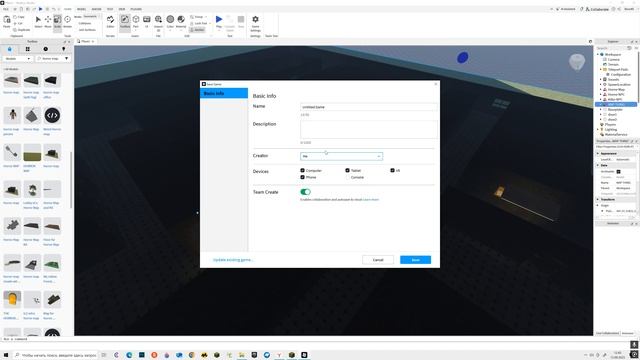Click Learn more link under Team Create
640x360 pixels.
click(371, 200)
